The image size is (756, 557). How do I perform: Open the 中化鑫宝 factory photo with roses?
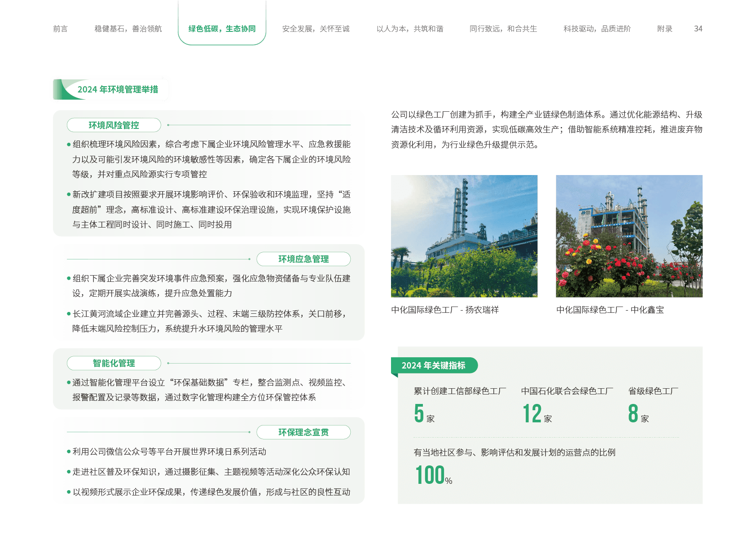click(629, 236)
